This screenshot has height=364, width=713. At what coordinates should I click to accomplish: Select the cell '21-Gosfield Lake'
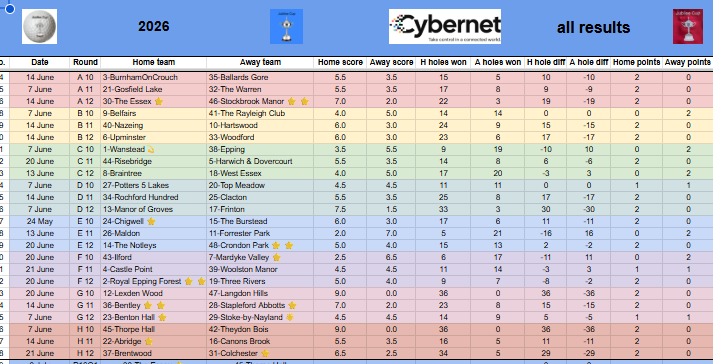point(154,89)
